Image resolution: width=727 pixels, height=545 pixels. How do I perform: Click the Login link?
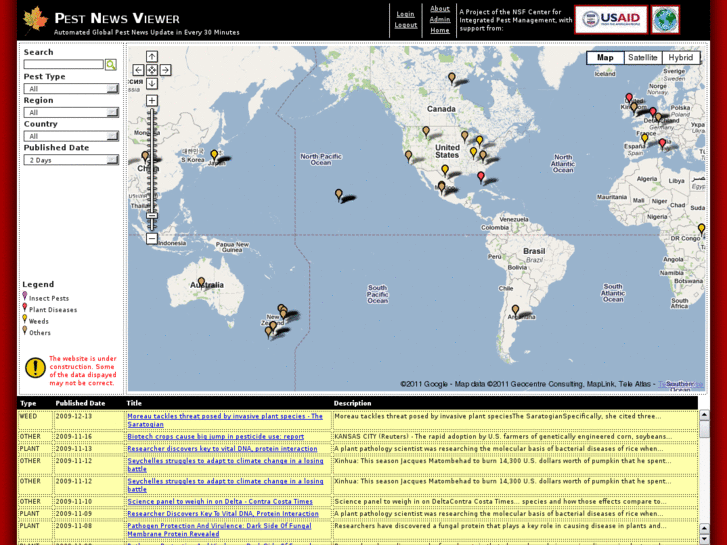(405, 14)
